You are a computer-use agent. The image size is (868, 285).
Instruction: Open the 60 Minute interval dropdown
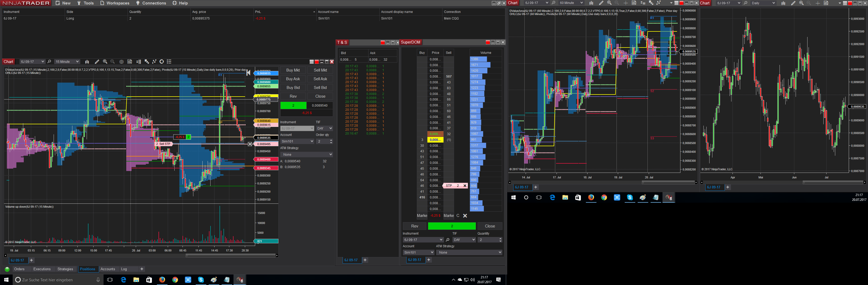click(x=571, y=3)
